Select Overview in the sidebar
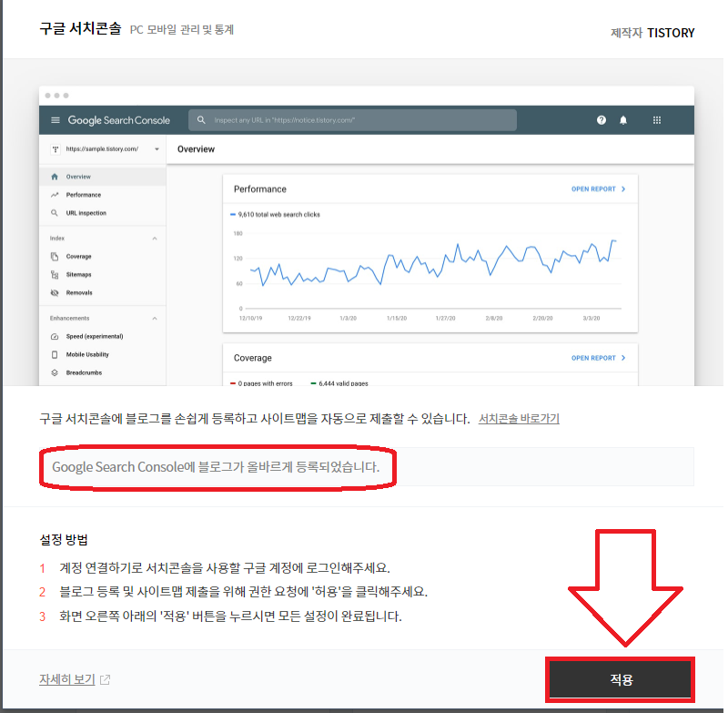The image size is (728, 713). (102, 177)
